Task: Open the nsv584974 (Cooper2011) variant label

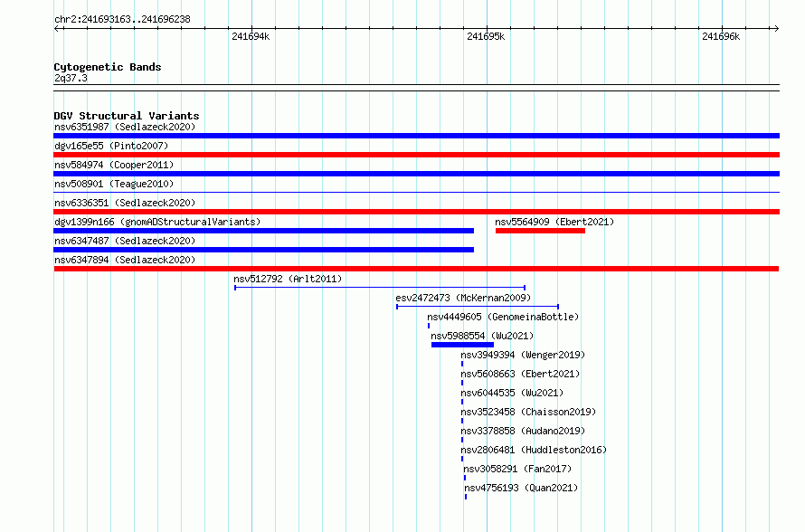Action: (x=114, y=165)
